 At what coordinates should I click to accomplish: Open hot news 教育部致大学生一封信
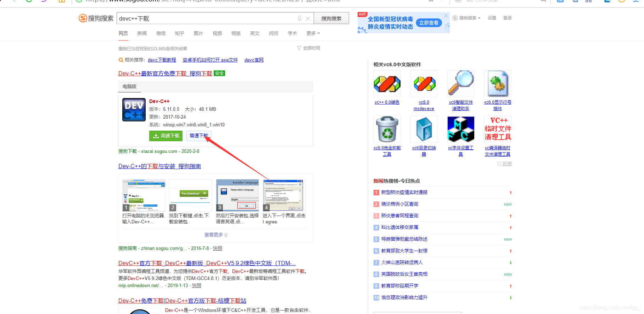404,251
